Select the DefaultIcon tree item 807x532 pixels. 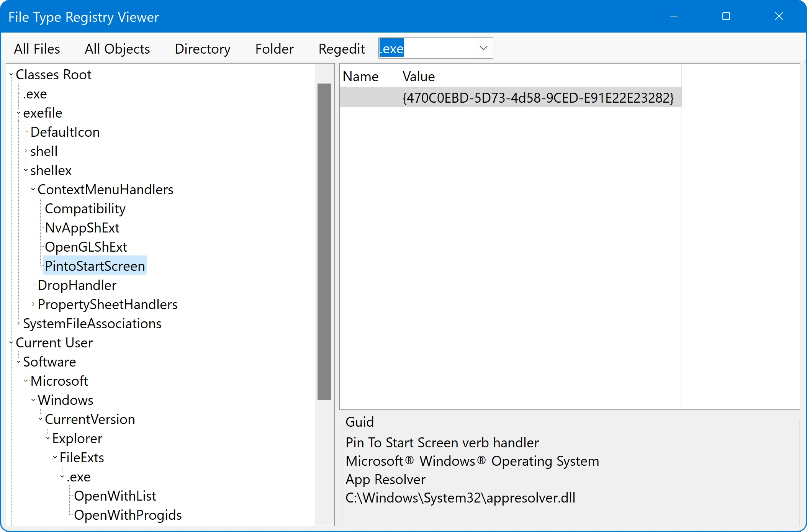(x=65, y=132)
